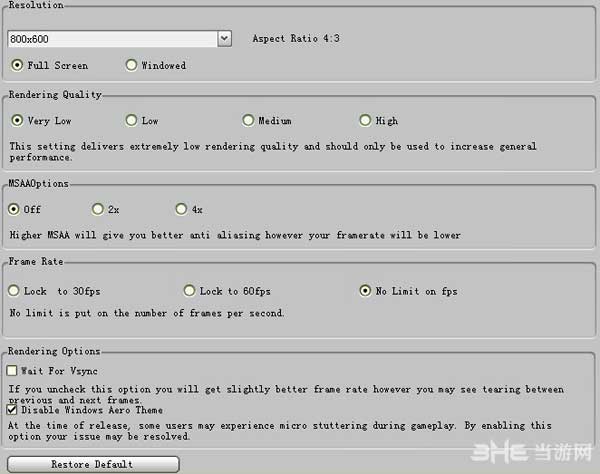600x474 pixels.
Task: Uncheck Disable Windows Aero Theme
Action: 12,410
